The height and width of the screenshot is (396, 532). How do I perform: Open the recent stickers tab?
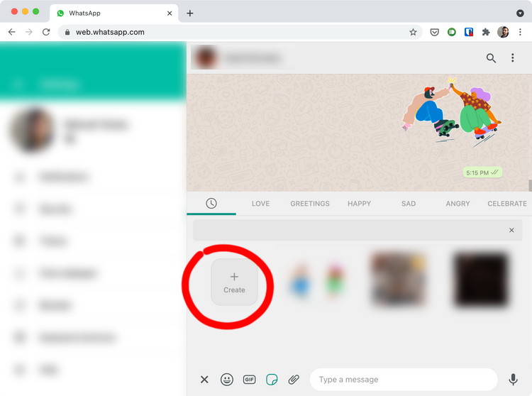[211, 203]
